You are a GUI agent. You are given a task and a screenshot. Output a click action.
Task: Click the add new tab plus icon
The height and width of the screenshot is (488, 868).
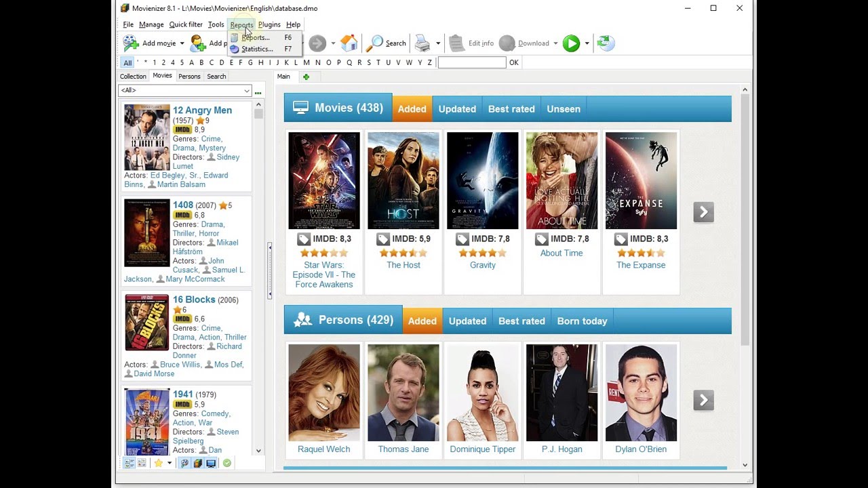[x=306, y=77]
